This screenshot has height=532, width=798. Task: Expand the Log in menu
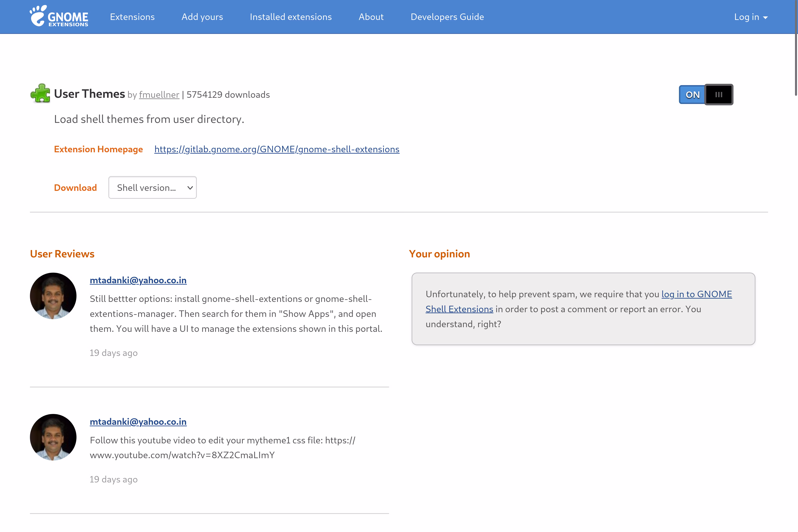tap(746, 17)
